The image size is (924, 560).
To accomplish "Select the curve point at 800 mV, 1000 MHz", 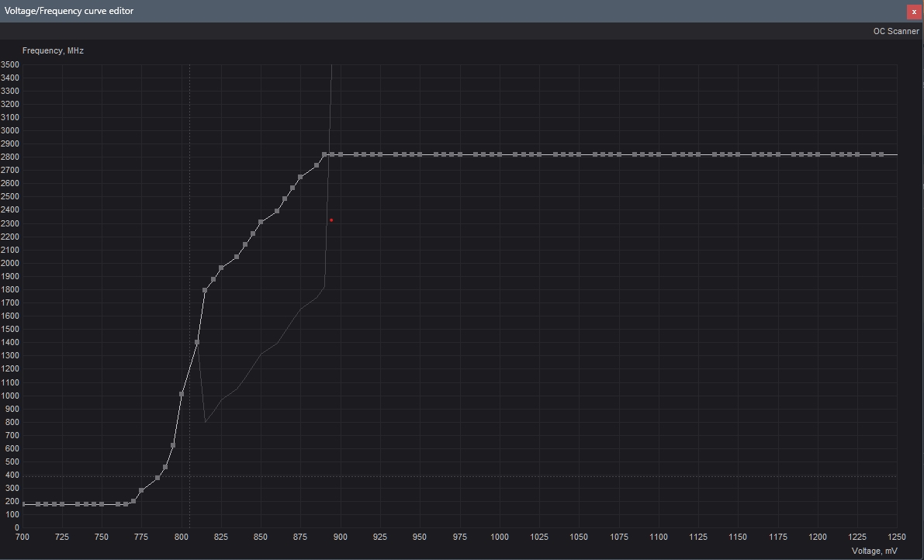I will [182, 394].
